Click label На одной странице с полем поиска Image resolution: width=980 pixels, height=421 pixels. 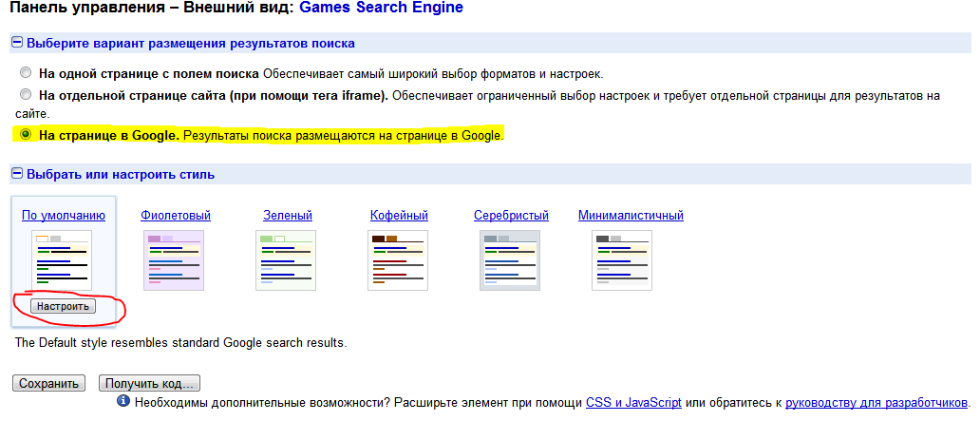click(x=149, y=74)
